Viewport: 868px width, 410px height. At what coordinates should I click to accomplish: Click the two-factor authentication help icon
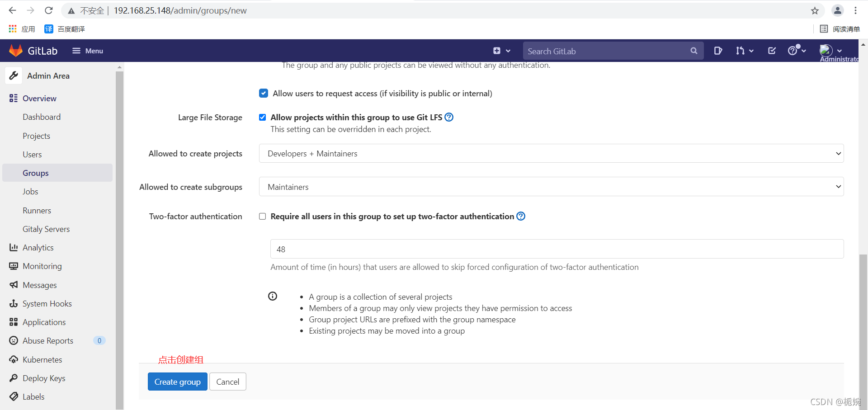pos(521,216)
